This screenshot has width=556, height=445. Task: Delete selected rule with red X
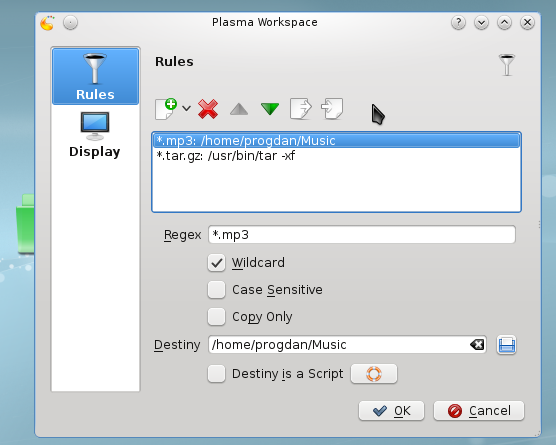(x=208, y=109)
